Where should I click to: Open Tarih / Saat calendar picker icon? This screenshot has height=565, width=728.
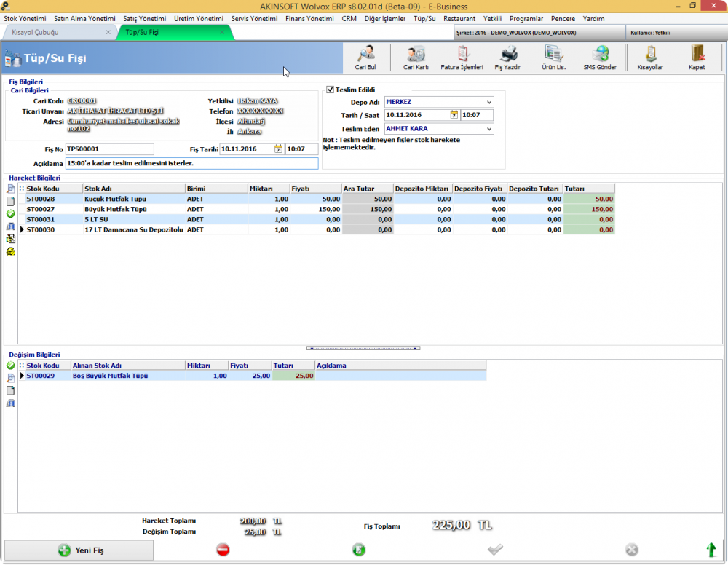coord(454,114)
